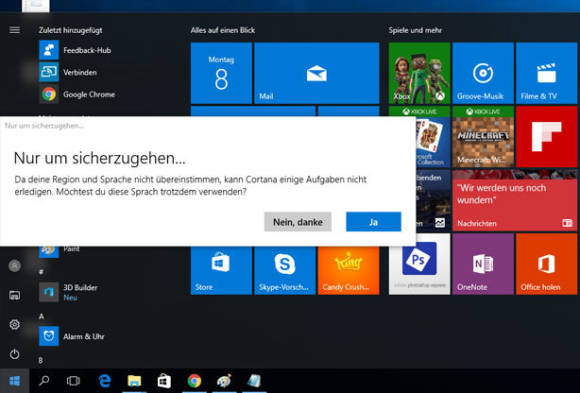Click the Windows Start button

click(14, 380)
